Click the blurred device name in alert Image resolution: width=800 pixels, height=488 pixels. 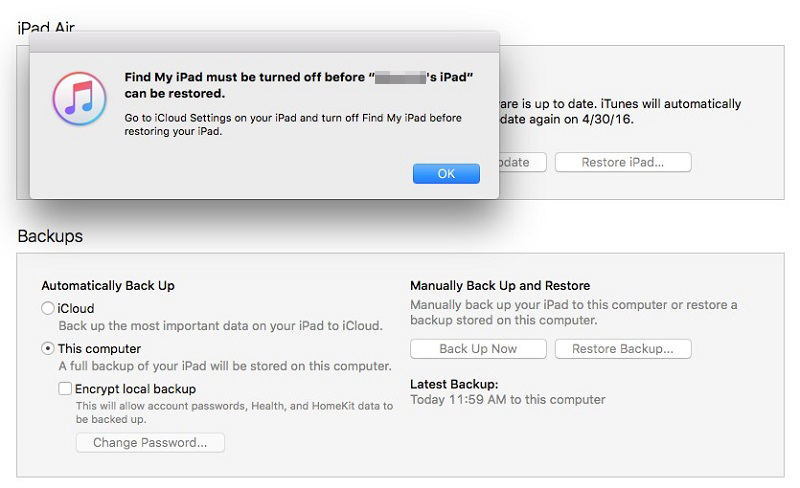tap(401, 78)
